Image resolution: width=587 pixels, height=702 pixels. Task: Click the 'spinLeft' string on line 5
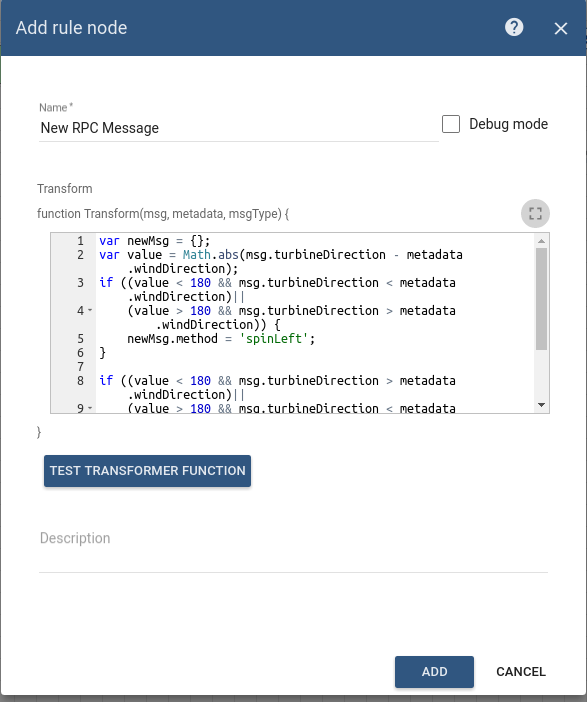[274, 339]
